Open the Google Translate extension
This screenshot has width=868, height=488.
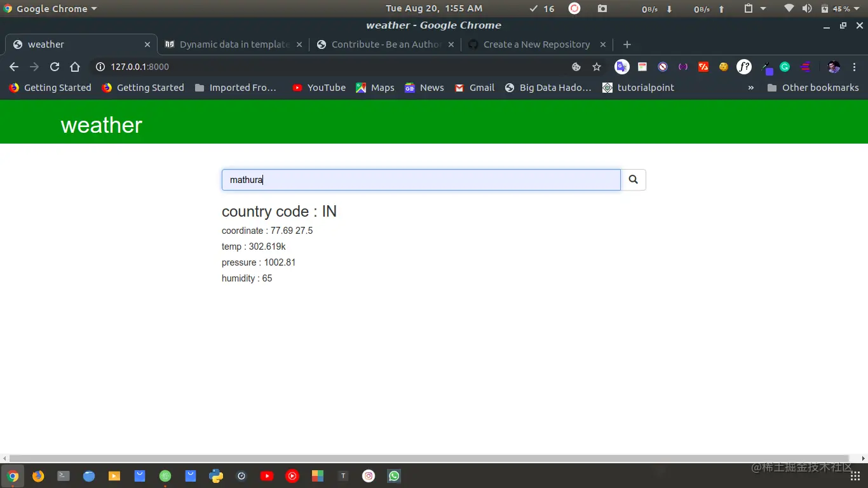622,67
